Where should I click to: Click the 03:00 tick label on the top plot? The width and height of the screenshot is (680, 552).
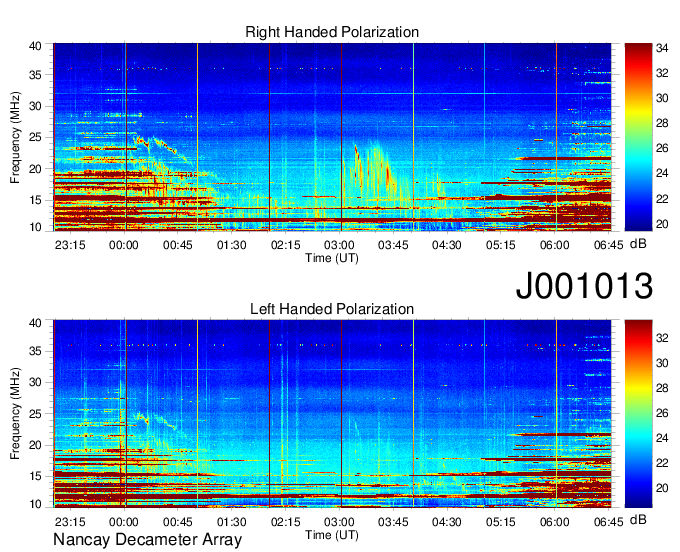click(x=339, y=245)
